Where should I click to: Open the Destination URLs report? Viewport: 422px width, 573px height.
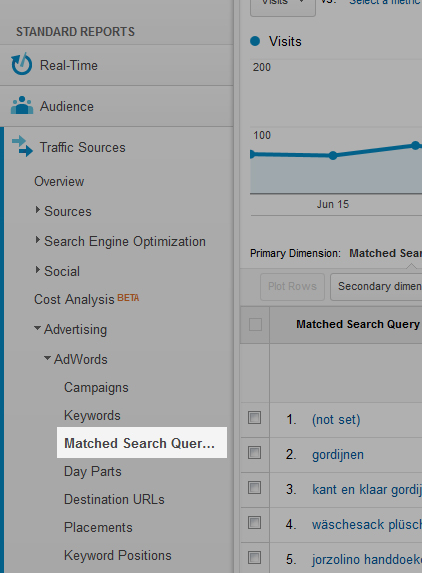[x=114, y=499]
